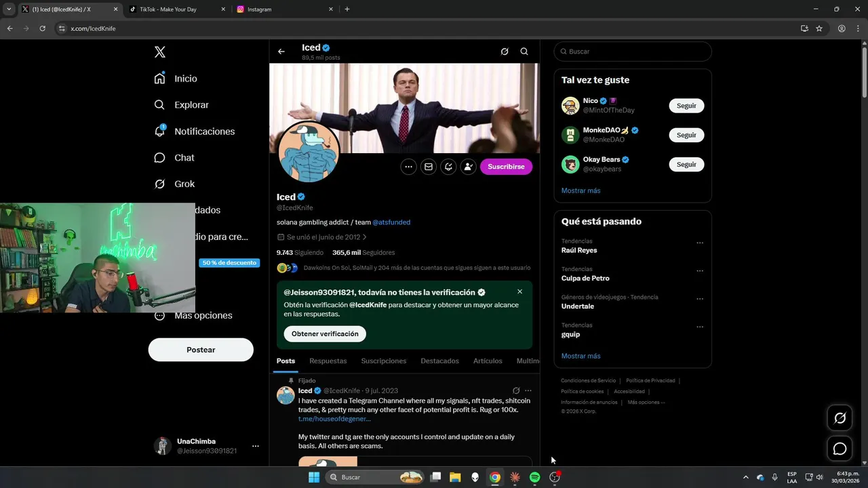This screenshot has height=488, width=868.
Task: Go back with the profile arrow
Action: 281,52
